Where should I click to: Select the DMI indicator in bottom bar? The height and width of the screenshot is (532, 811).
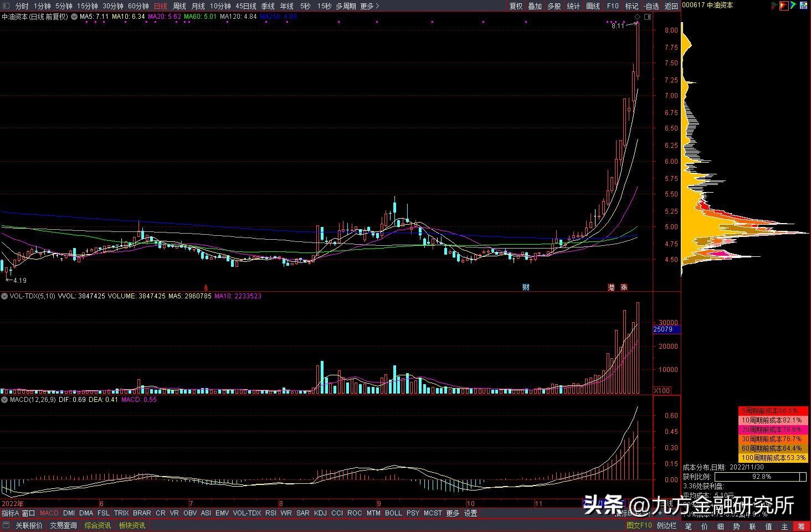tap(69, 513)
